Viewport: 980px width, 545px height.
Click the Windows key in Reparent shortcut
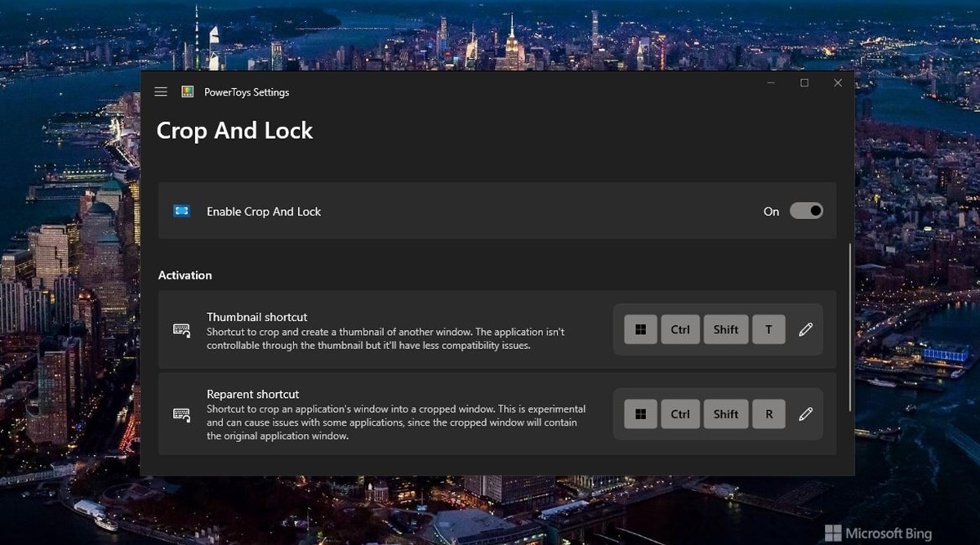tap(641, 414)
